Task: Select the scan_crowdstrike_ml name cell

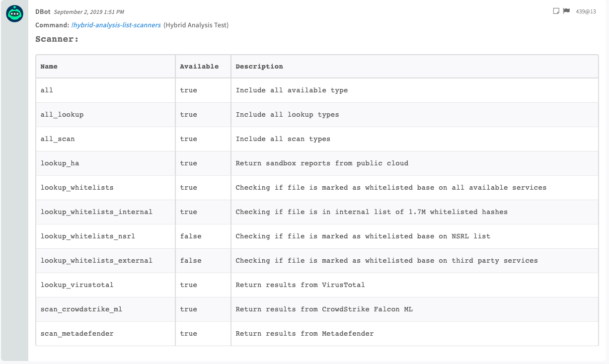Action: coord(81,309)
